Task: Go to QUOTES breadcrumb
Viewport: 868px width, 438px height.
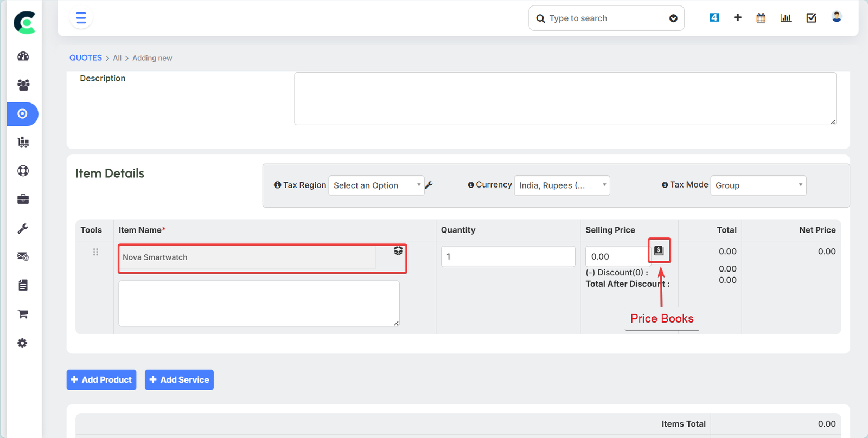Action: (x=85, y=58)
